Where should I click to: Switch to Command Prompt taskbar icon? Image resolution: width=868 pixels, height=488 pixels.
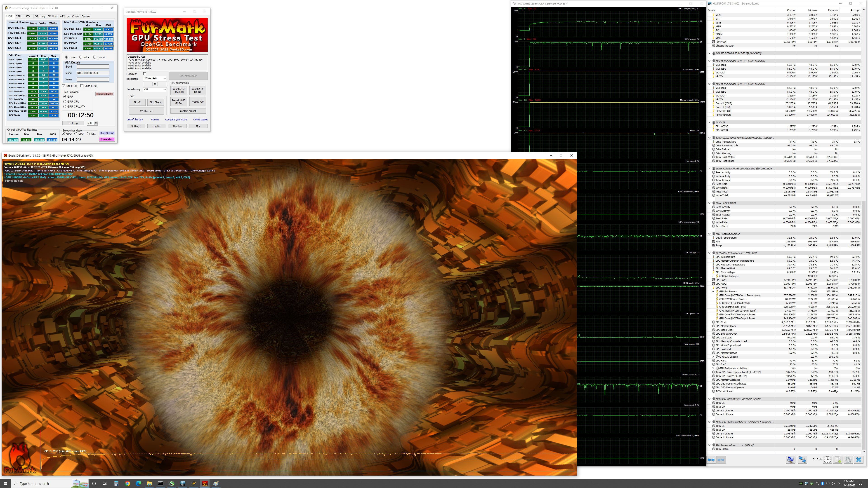160,483
